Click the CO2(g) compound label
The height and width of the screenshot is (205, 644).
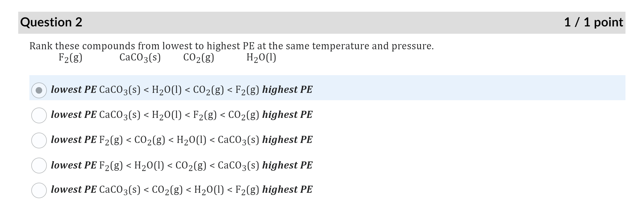[199, 57]
